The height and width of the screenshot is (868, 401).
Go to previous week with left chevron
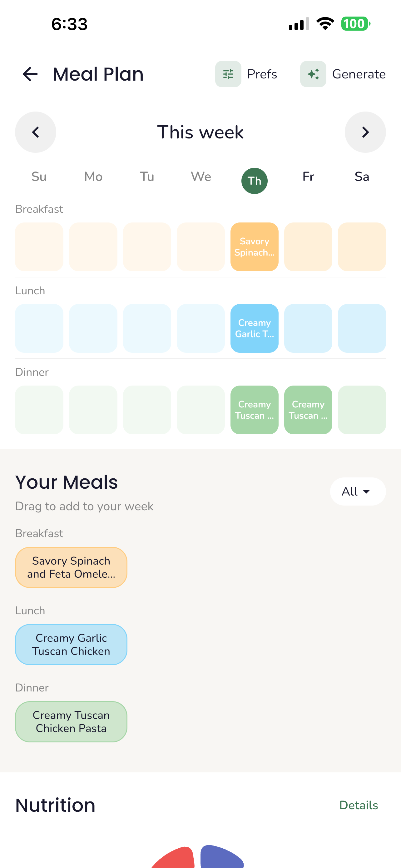pos(35,132)
